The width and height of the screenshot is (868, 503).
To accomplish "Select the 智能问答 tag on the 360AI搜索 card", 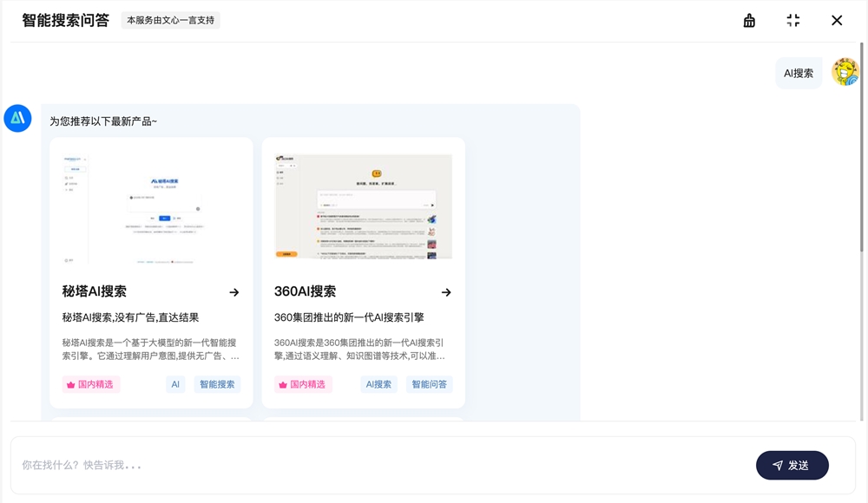I will click(431, 384).
